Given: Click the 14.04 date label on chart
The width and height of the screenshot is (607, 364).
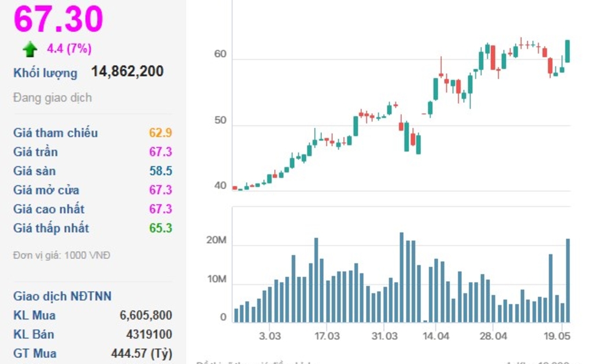Looking at the screenshot, I should (x=436, y=336).
